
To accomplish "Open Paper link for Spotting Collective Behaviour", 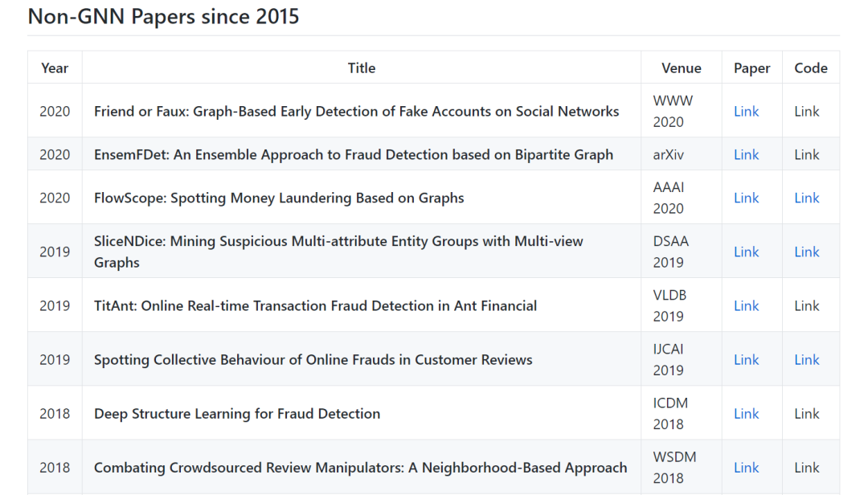I will point(746,359).
